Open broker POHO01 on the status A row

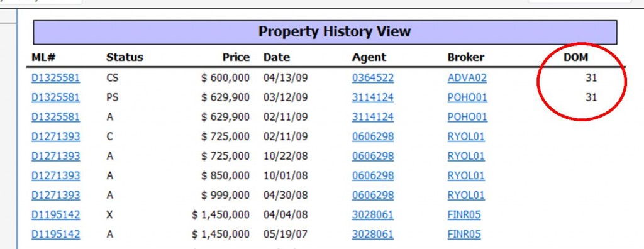(467, 117)
